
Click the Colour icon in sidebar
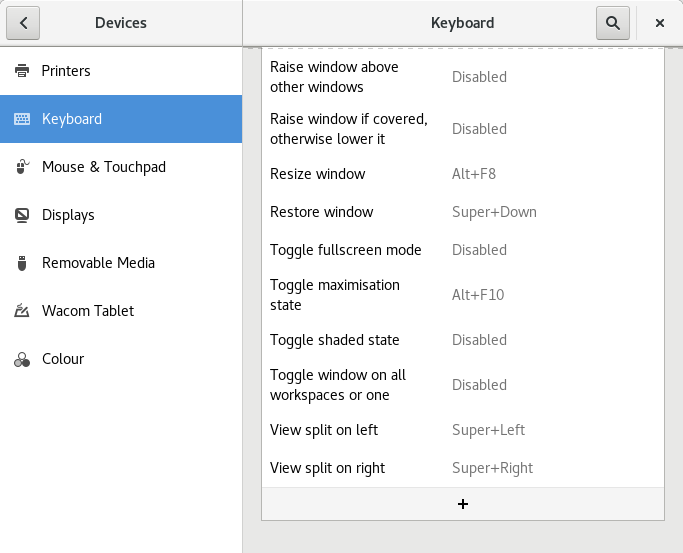(22, 359)
